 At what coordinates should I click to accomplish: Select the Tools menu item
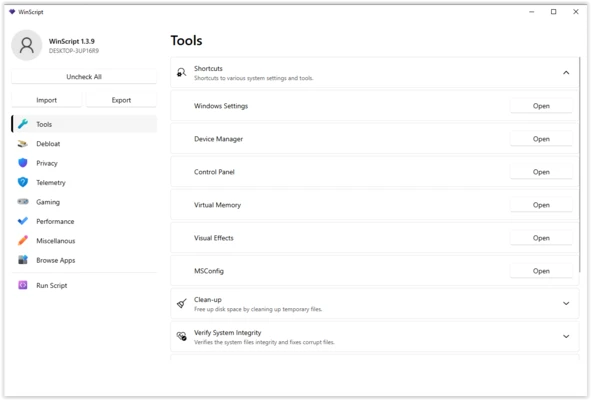(84, 124)
